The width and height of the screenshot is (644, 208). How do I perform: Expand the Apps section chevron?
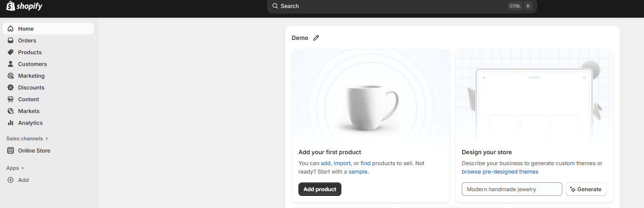coord(22,168)
